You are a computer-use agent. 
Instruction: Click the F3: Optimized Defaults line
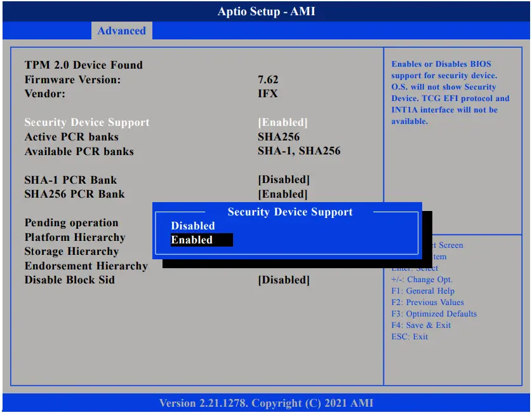434,314
